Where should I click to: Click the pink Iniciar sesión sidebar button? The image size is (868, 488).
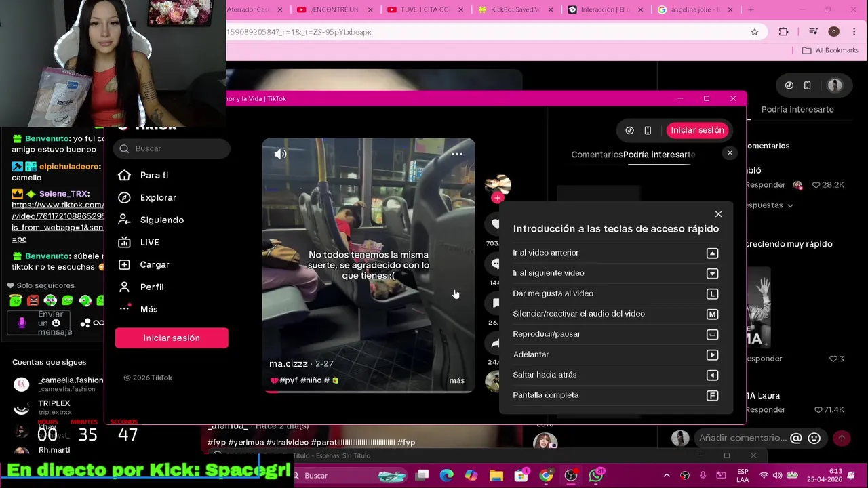(172, 338)
